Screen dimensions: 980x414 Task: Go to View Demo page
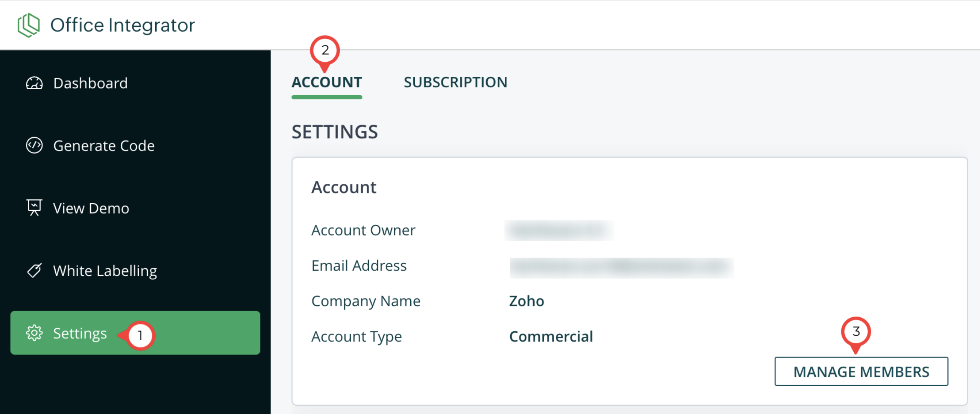pos(91,208)
